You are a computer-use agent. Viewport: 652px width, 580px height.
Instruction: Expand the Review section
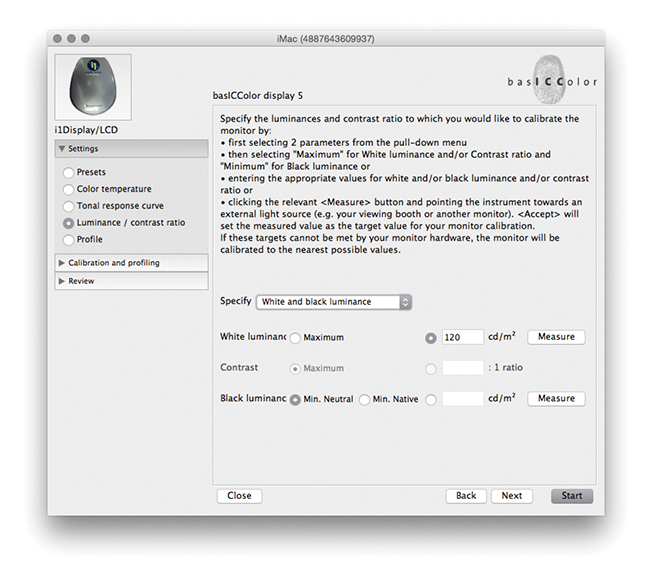[131, 281]
